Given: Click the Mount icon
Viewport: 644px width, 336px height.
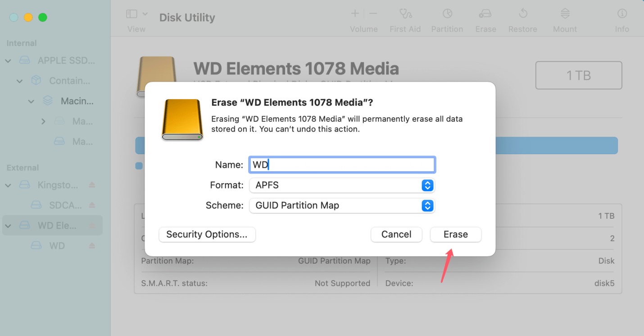Looking at the screenshot, I should pos(564,18).
